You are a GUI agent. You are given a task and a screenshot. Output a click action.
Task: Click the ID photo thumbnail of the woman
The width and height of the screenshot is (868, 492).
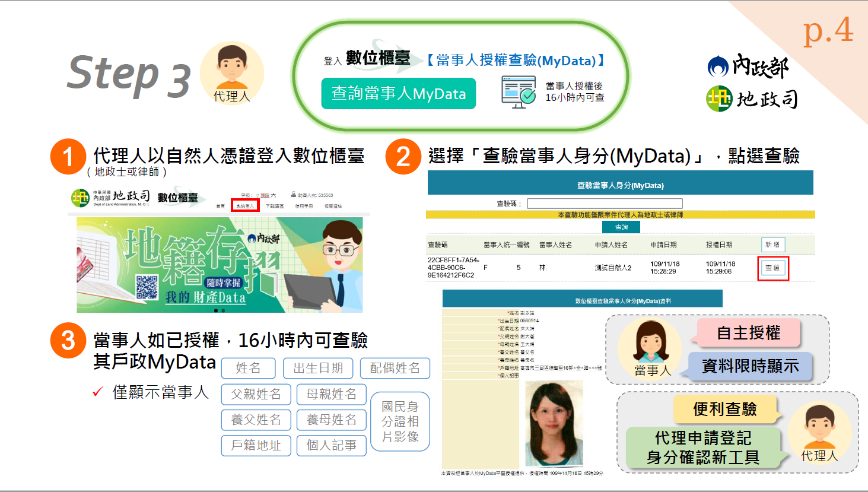click(x=555, y=424)
